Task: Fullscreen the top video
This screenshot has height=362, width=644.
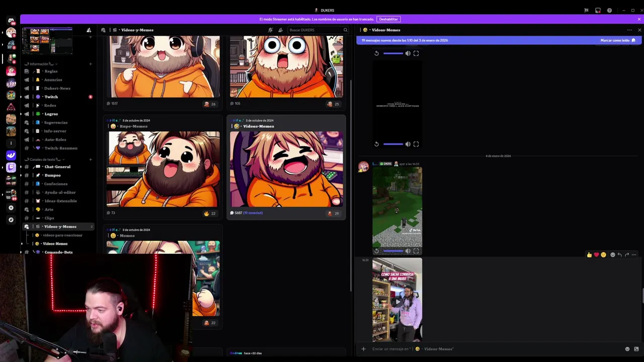Action: tap(416, 53)
